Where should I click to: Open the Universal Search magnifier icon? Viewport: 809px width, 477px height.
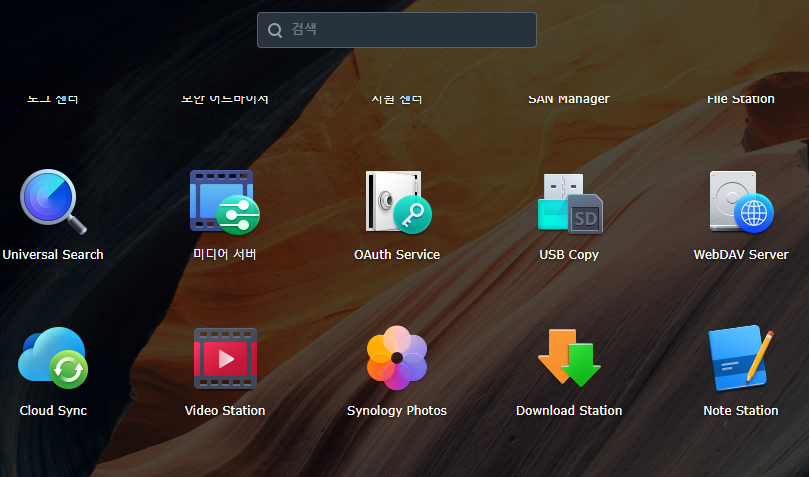tap(53, 202)
